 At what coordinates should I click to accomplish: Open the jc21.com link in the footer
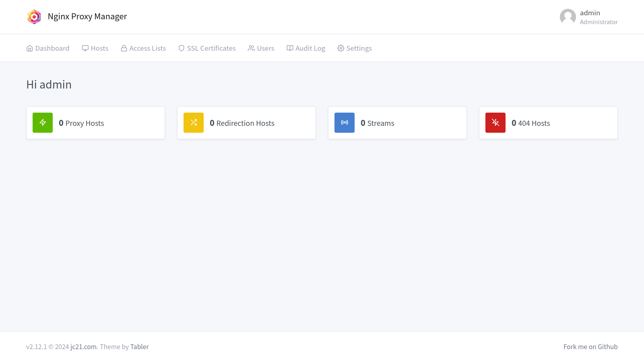pyautogui.click(x=83, y=346)
